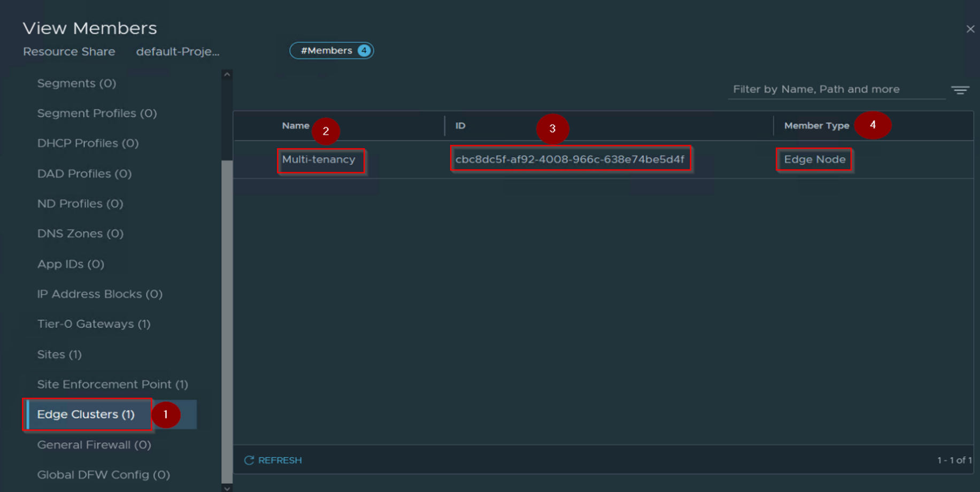Viewport: 980px width, 492px height.
Task: Open General Firewall (0) category
Action: (94, 444)
